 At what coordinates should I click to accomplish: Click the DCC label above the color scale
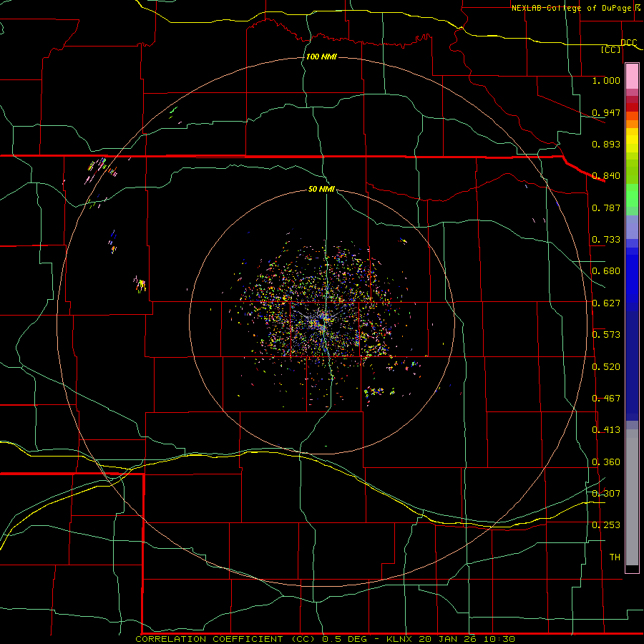coord(628,43)
